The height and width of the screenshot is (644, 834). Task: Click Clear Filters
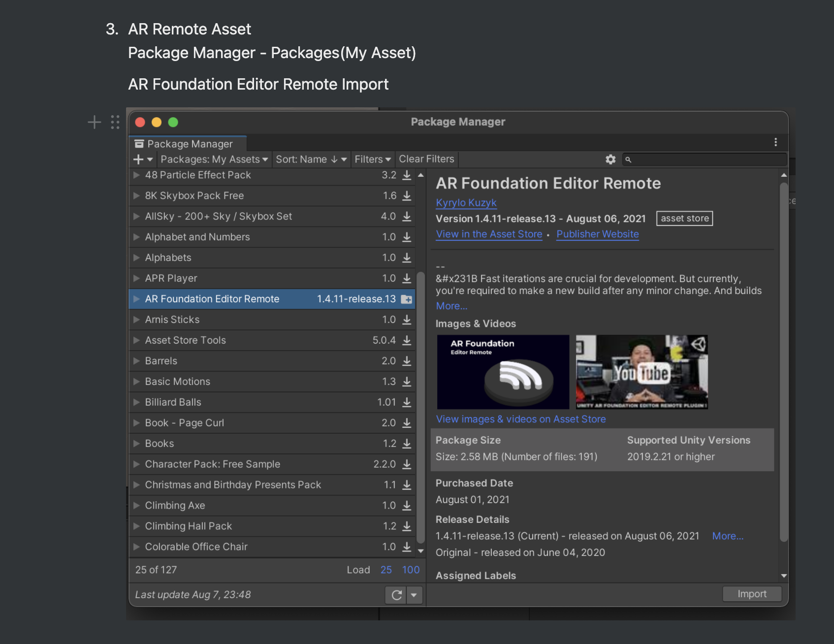tap(426, 160)
